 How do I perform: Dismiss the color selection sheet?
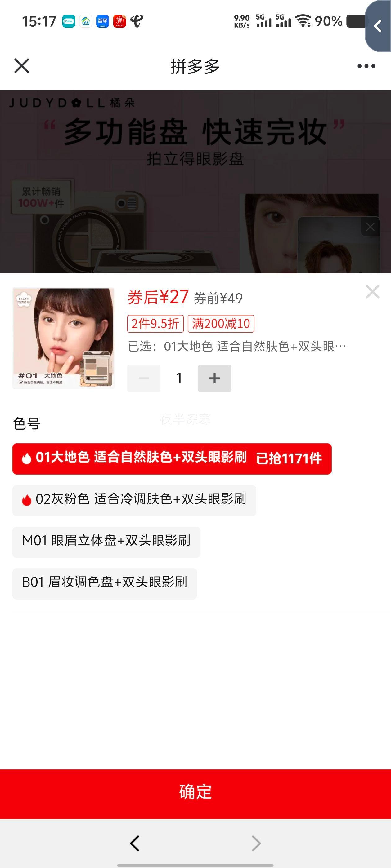click(372, 292)
